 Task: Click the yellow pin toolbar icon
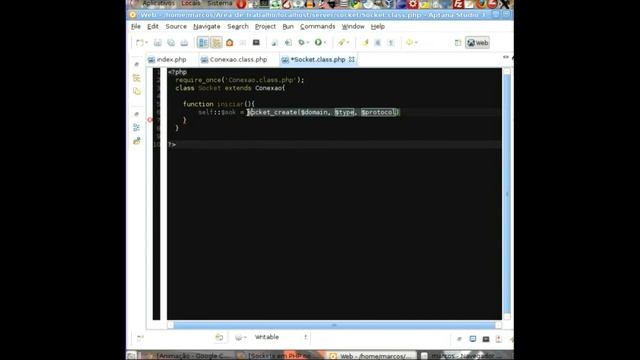[365, 42]
